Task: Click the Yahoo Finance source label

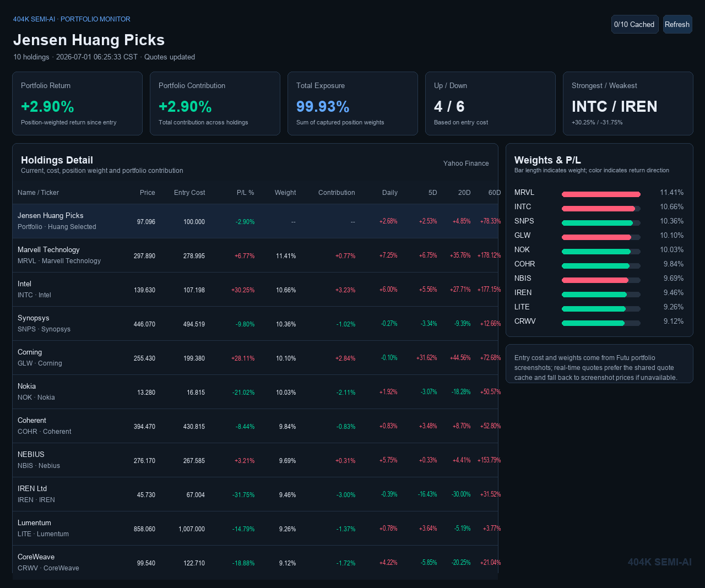Action: [466, 164]
